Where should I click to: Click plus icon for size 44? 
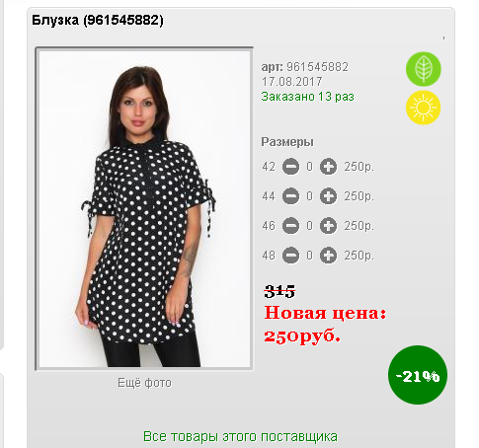[328, 196]
